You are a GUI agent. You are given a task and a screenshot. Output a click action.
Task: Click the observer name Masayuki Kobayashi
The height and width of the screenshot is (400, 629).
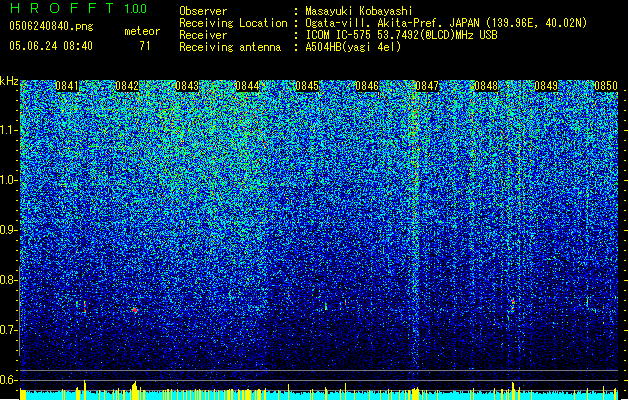coord(359,11)
